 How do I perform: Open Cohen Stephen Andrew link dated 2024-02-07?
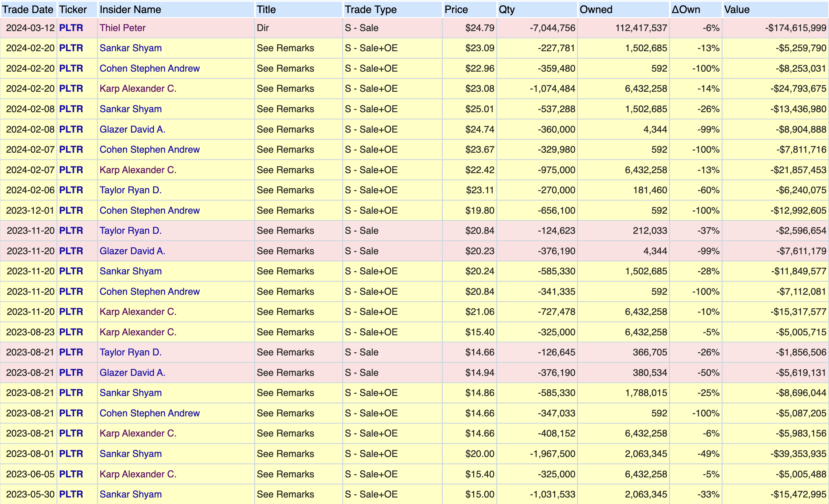[150, 150]
